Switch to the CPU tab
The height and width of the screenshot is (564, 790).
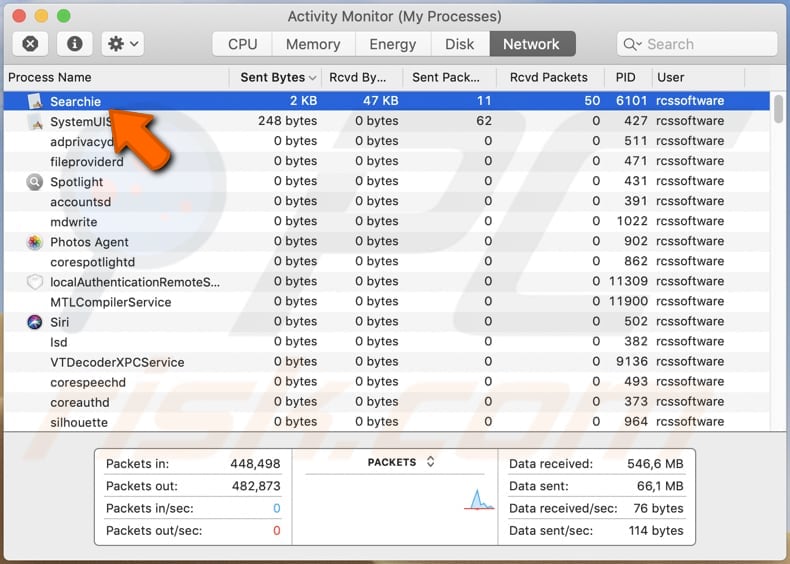242,44
